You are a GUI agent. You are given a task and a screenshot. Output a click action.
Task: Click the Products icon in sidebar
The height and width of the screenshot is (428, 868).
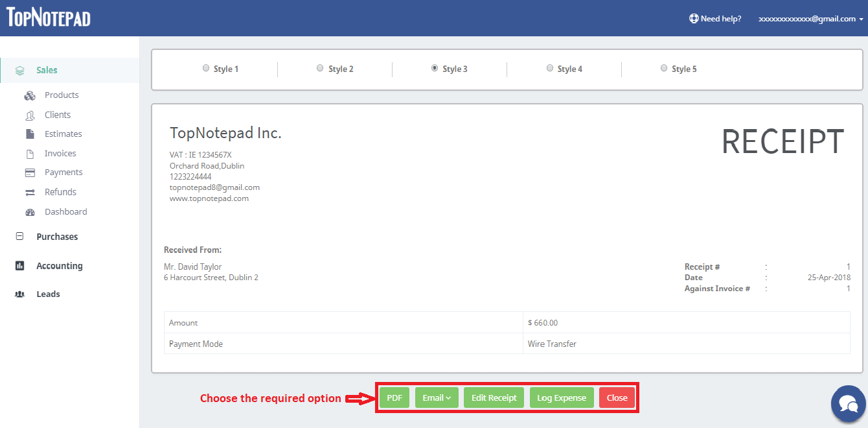pos(30,95)
